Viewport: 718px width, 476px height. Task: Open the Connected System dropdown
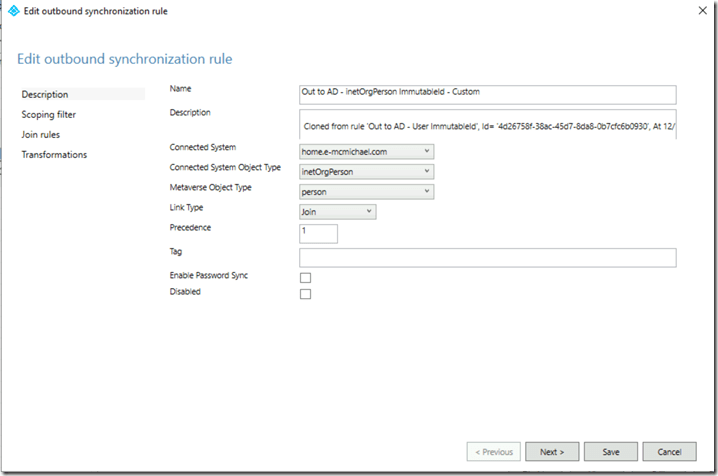coord(366,151)
